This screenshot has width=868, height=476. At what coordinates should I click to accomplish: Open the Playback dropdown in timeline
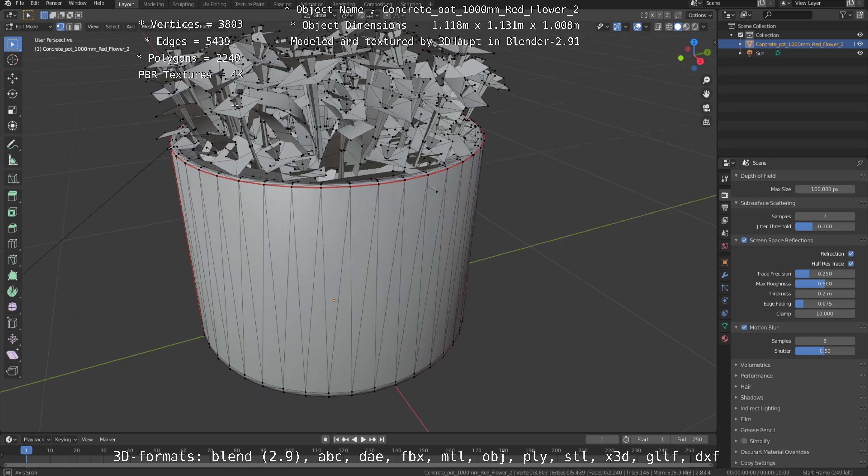pyautogui.click(x=37, y=439)
